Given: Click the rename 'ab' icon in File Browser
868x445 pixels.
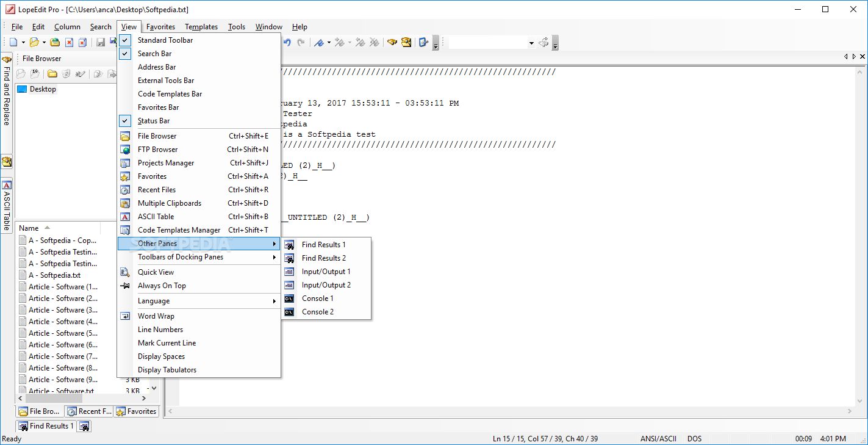Looking at the screenshot, I should tap(80, 74).
